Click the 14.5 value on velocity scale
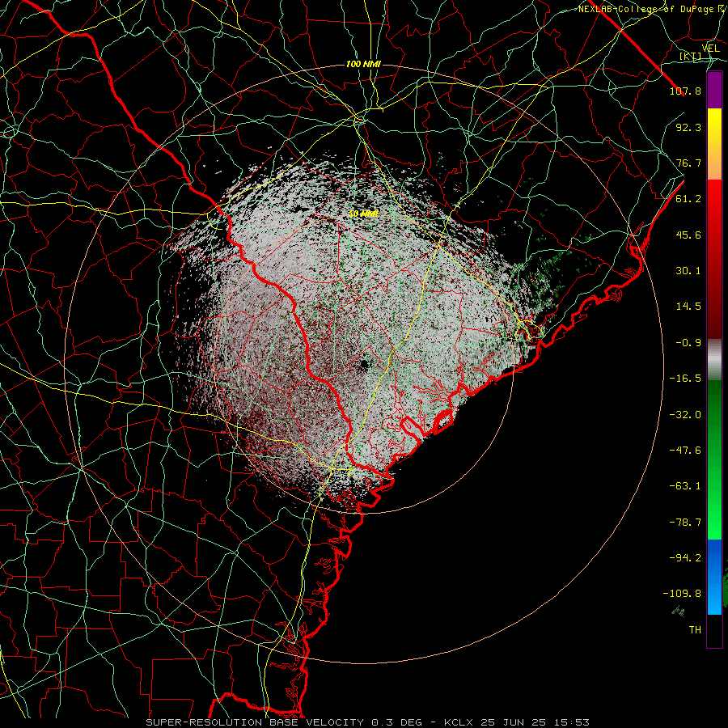Image resolution: width=728 pixels, height=728 pixels. tap(688, 307)
